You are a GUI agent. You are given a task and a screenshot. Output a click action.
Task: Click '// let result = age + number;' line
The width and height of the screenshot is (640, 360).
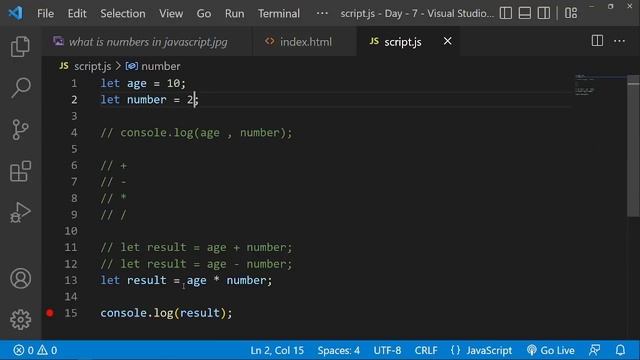click(x=196, y=247)
